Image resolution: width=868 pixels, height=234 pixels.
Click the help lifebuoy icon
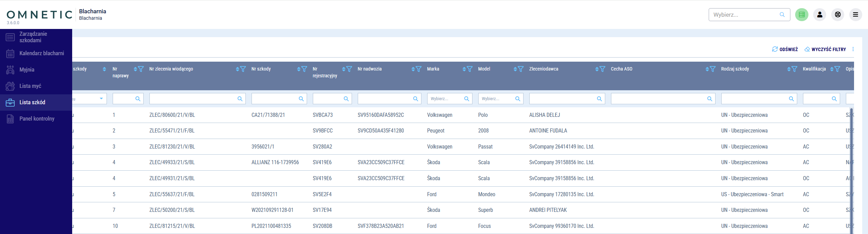[x=838, y=15]
